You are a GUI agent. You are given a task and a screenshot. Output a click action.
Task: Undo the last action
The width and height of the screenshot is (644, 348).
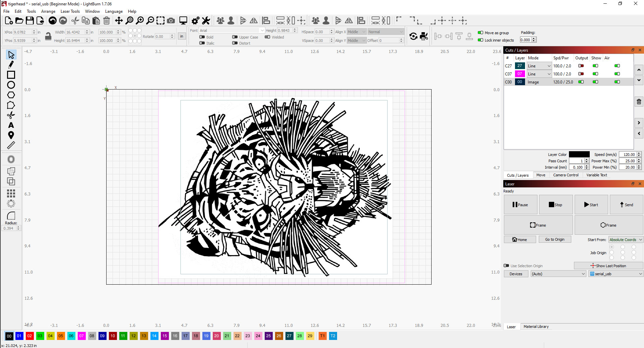53,21
